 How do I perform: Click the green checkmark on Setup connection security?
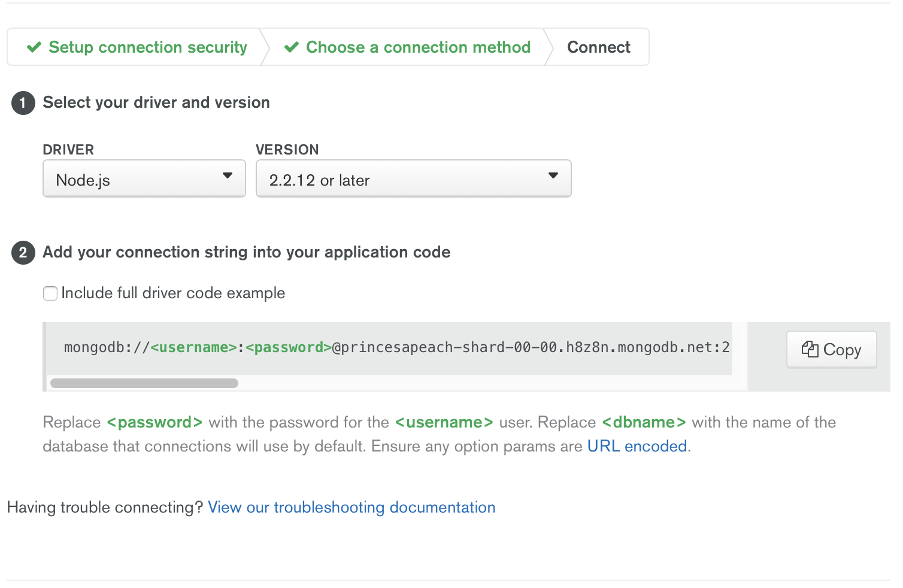[x=34, y=47]
